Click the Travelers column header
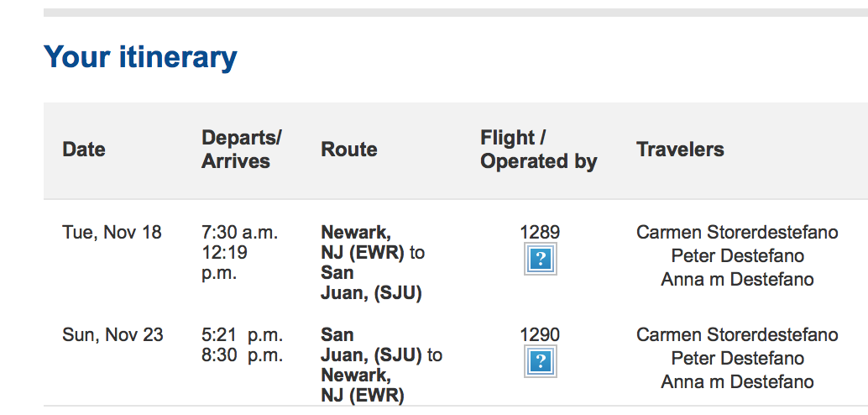868x415 pixels. pyautogui.click(x=680, y=150)
